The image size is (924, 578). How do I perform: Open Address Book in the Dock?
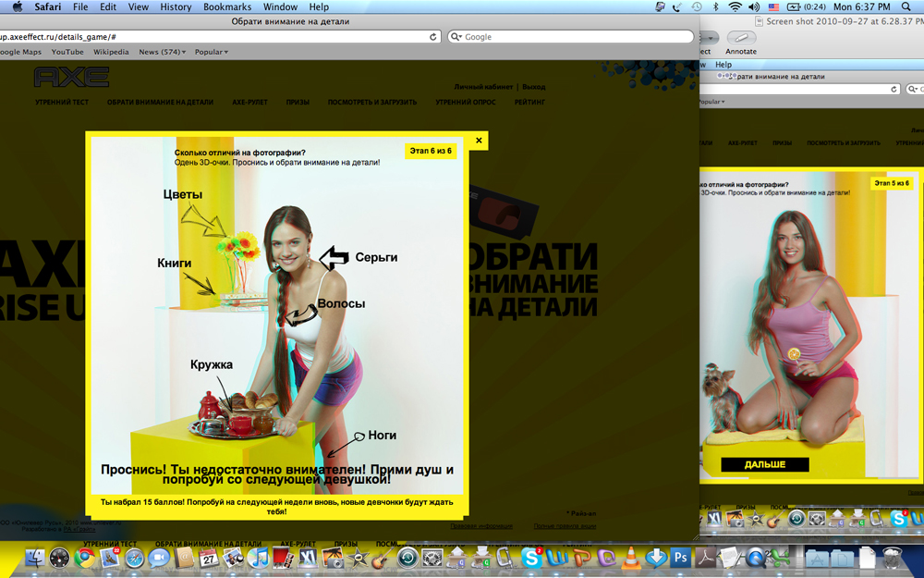184,558
